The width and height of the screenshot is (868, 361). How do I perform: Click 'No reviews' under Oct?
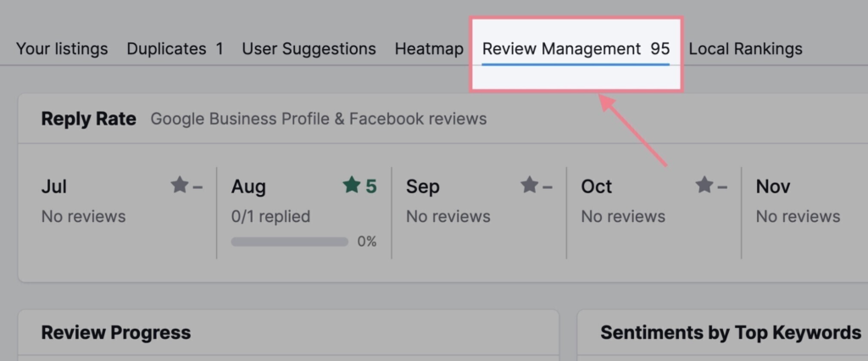pyautogui.click(x=623, y=216)
